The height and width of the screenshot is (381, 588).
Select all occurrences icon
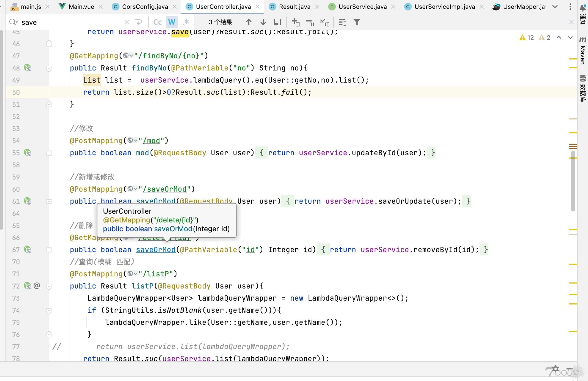(x=324, y=22)
